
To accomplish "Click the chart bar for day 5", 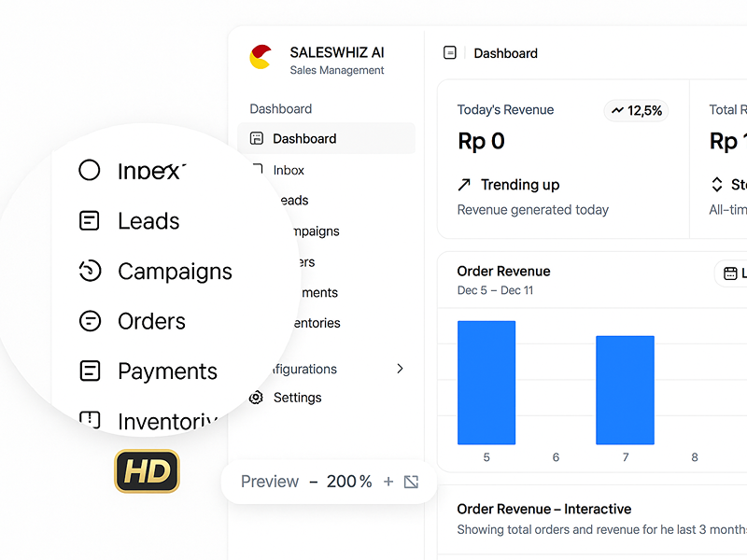I will coord(486,383).
